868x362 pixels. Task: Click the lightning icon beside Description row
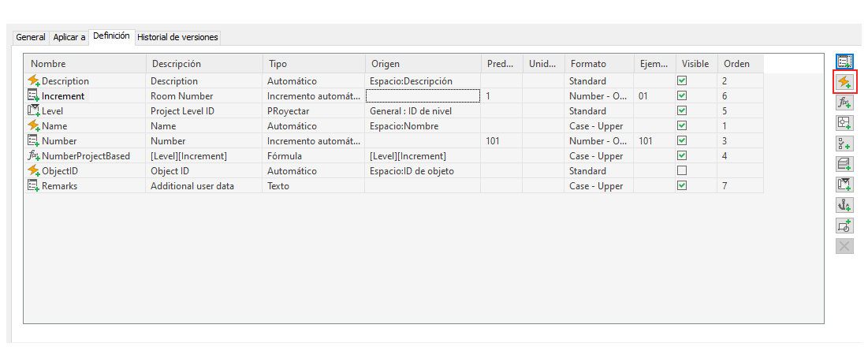click(34, 80)
